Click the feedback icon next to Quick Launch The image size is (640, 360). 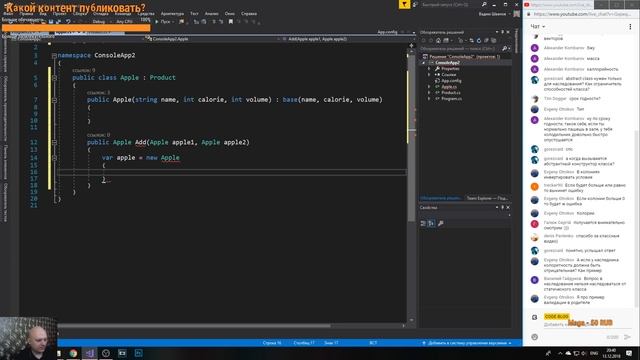coord(416,4)
